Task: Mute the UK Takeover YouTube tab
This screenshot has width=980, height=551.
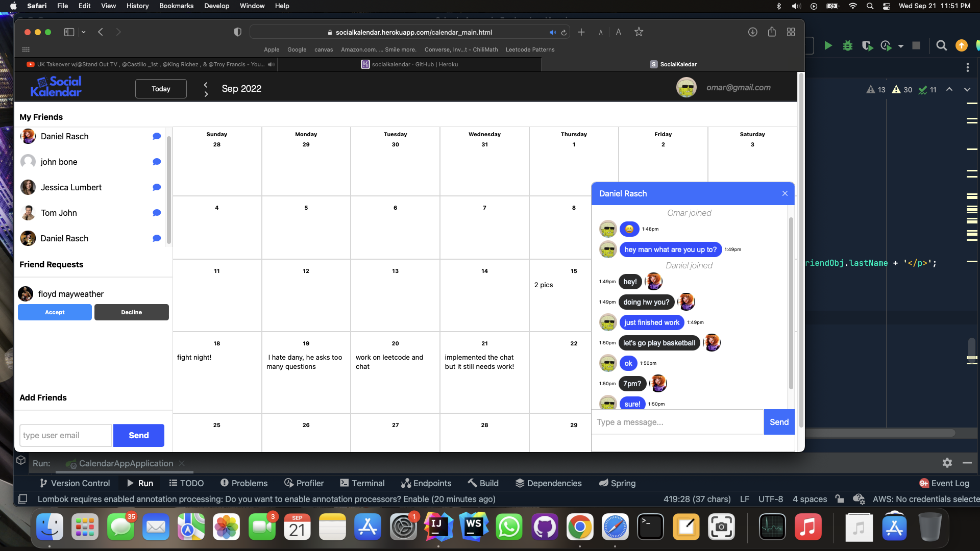Action: (x=271, y=64)
